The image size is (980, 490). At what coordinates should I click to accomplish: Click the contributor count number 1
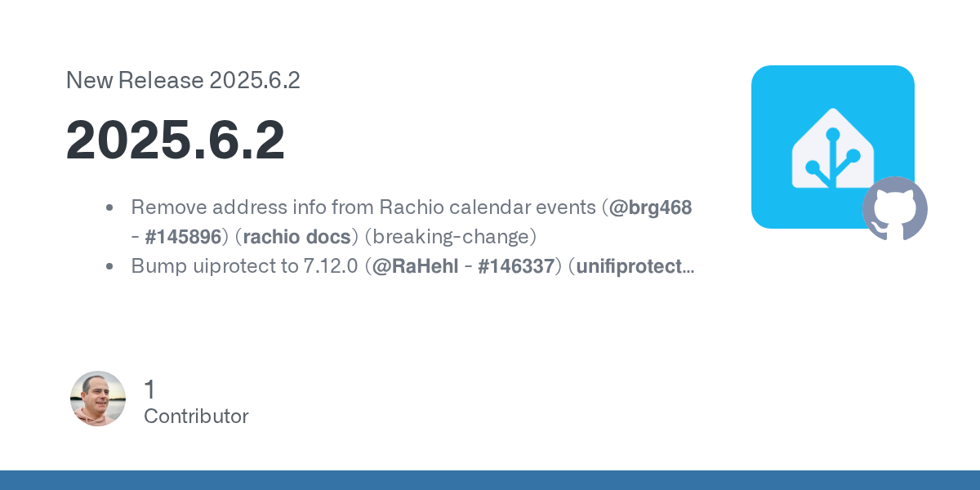(149, 390)
